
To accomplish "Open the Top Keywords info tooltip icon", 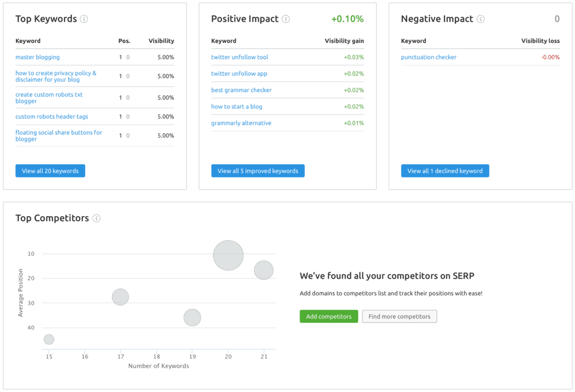I will click(x=85, y=18).
